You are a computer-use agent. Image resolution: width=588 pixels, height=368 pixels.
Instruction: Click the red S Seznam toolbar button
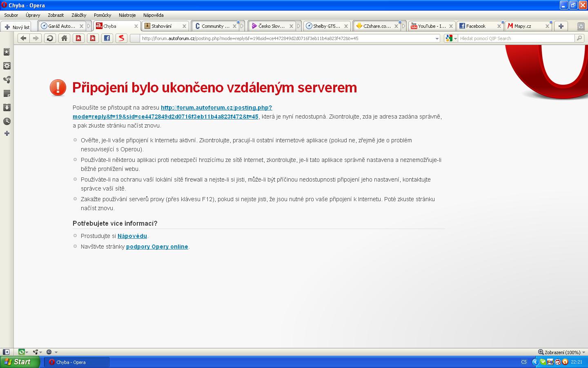click(121, 38)
